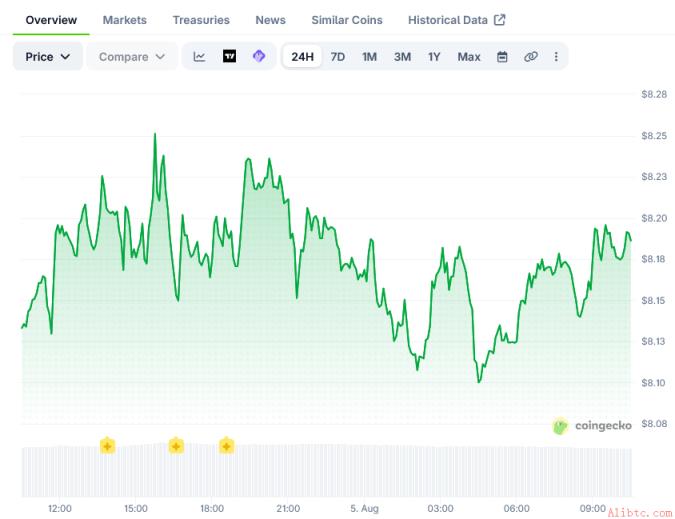Select the 24H time range
Viewport: 675px width, 519px height.
coord(302,57)
